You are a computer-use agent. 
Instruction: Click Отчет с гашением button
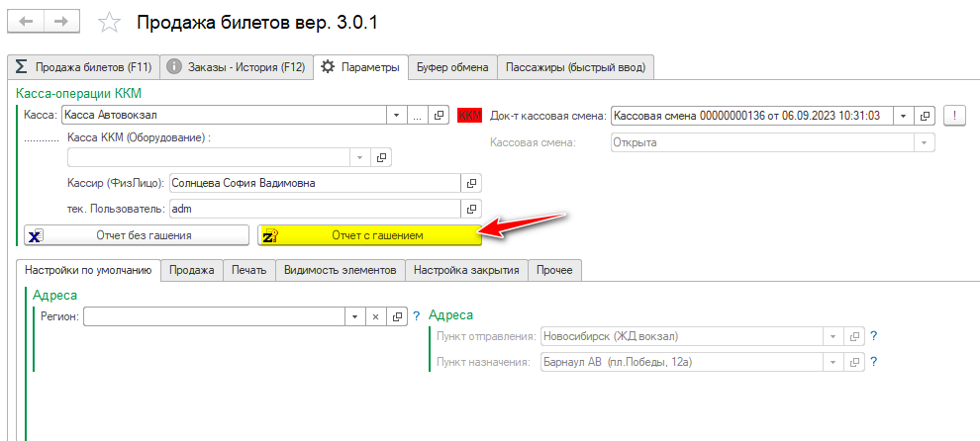click(x=369, y=235)
